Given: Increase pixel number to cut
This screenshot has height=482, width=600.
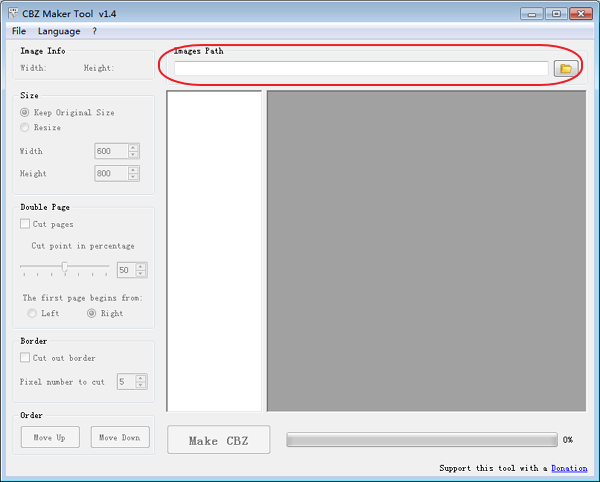Looking at the screenshot, I should tap(141, 378).
